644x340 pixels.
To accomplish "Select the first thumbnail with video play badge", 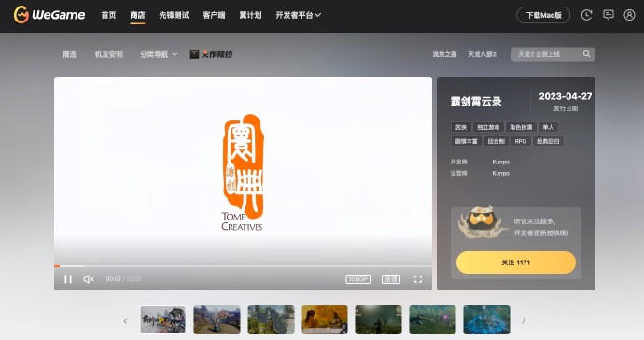I will pos(162,319).
